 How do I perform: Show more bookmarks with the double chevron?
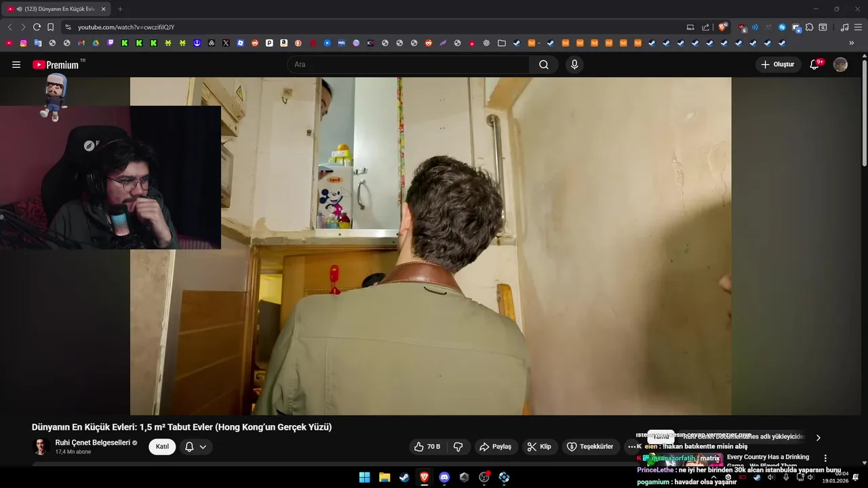click(852, 43)
